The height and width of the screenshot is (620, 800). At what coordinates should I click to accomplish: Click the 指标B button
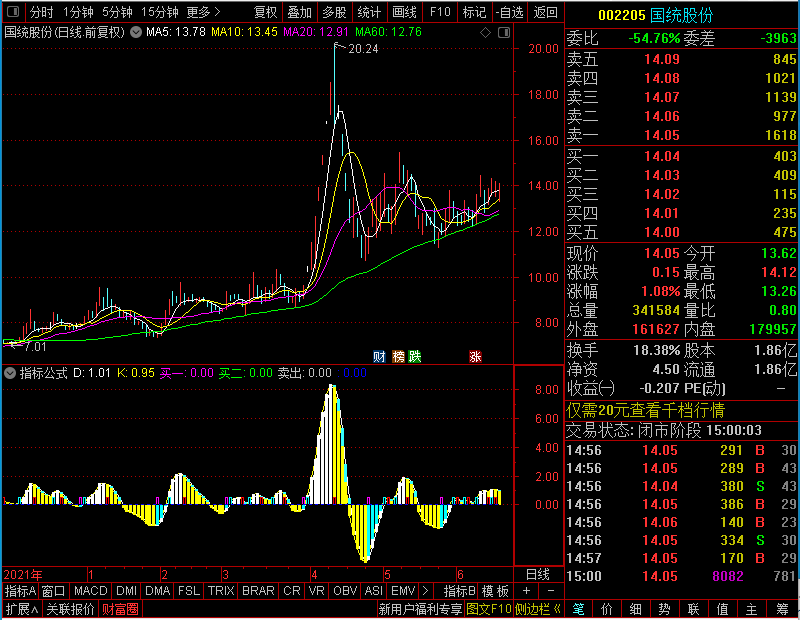click(x=460, y=591)
